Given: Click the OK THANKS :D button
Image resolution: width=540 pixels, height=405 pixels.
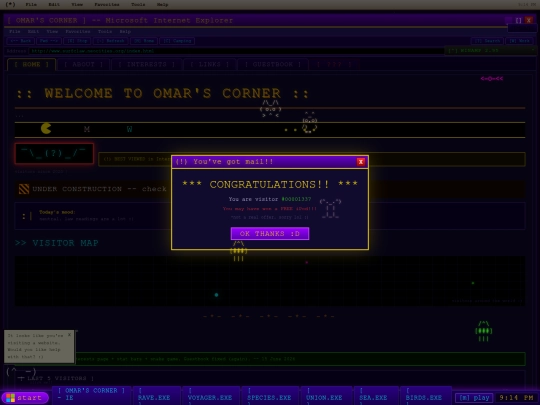Looking at the screenshot, I should (x=270, y=233).
